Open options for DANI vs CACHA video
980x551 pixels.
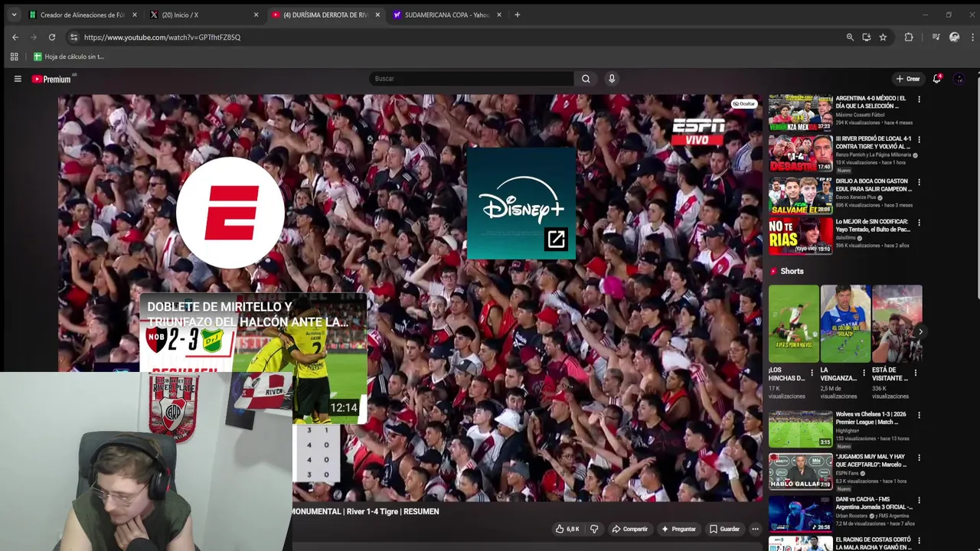[919, 500]
